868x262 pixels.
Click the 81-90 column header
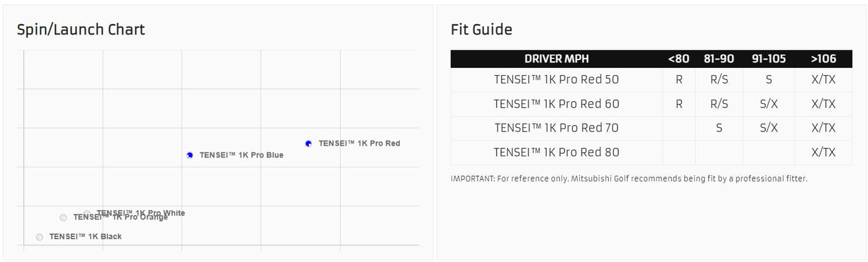(x=719, y=59)
